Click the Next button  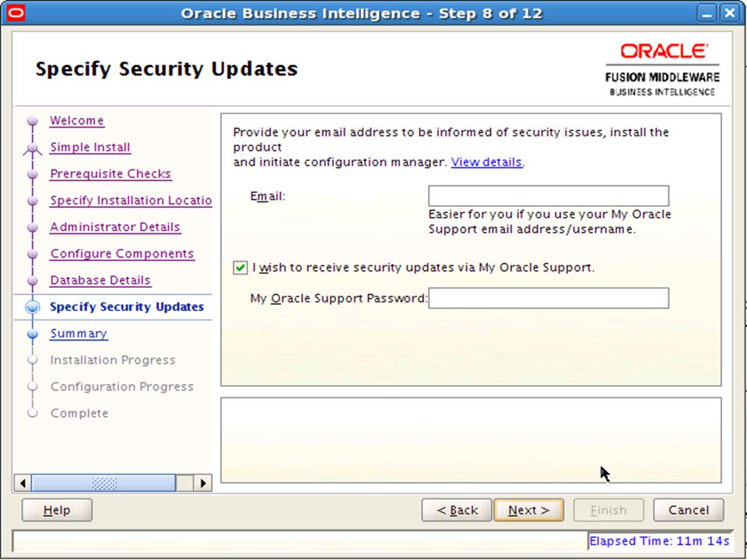point(529,510)
